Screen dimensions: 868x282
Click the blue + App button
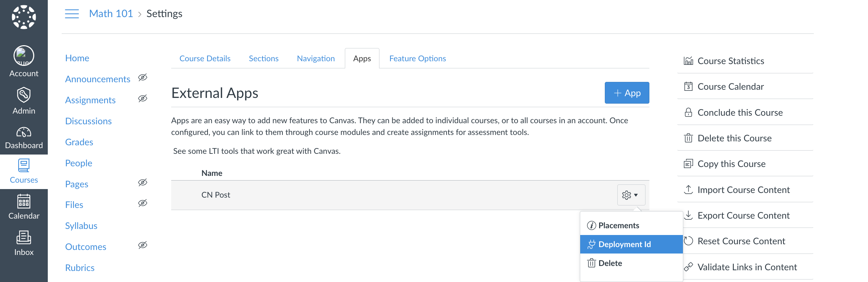pos(627,93)
